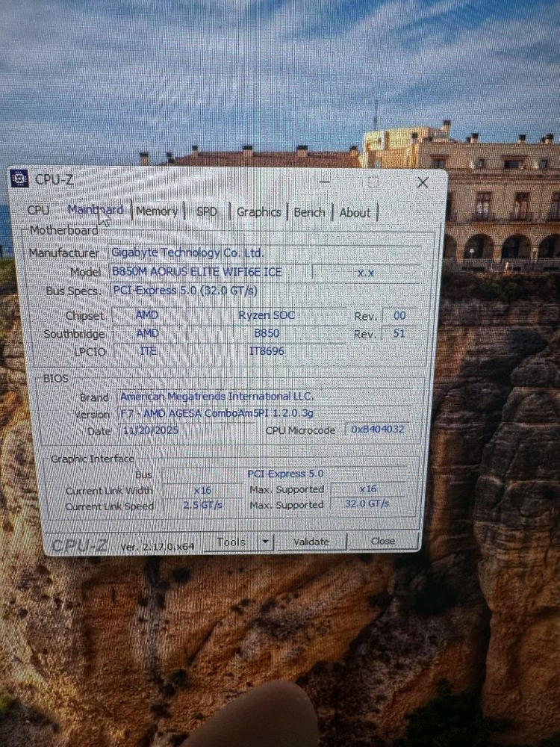
Task: Expand the Tools dropdown arrow
Action: tap(266, 542)
